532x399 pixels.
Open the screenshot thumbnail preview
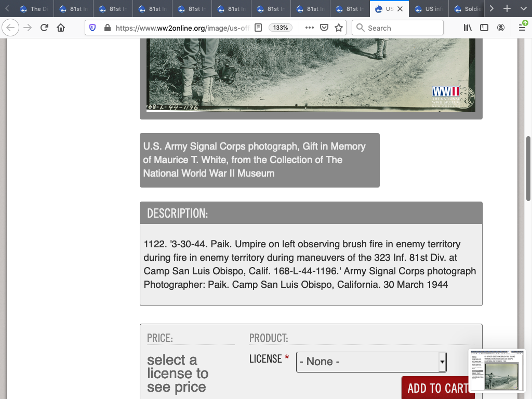497,371
